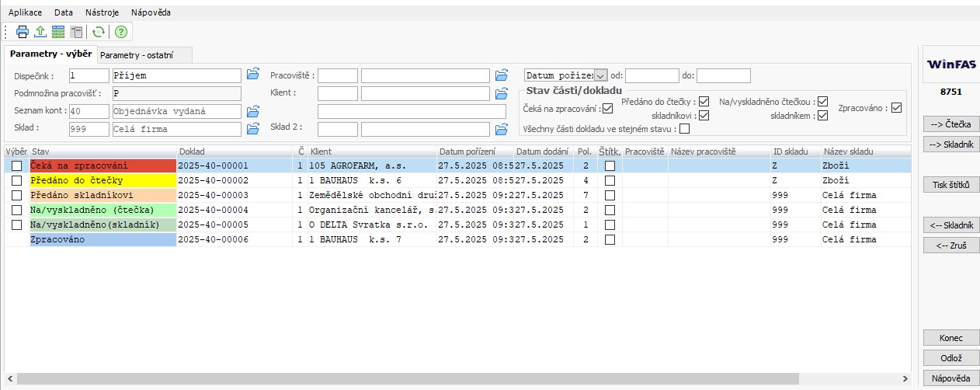Screen dimensions: 980x390
Task: Select document cell 2025-40-00005
Action: point(235,225)
